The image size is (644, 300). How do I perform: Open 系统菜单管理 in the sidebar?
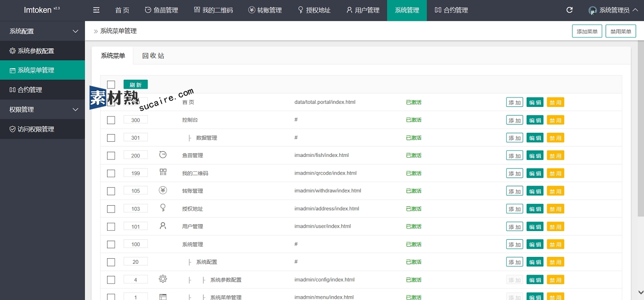pos(42,70)
